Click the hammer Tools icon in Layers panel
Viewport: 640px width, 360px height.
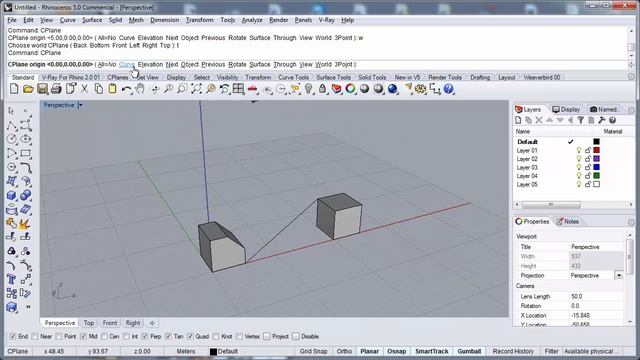click(602, 120)
